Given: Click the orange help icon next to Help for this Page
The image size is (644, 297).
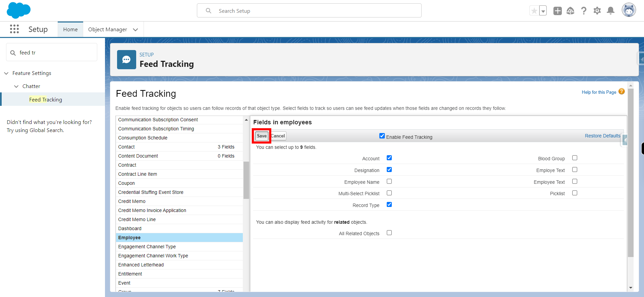Looking at the screenshot, I should point(622,91).
